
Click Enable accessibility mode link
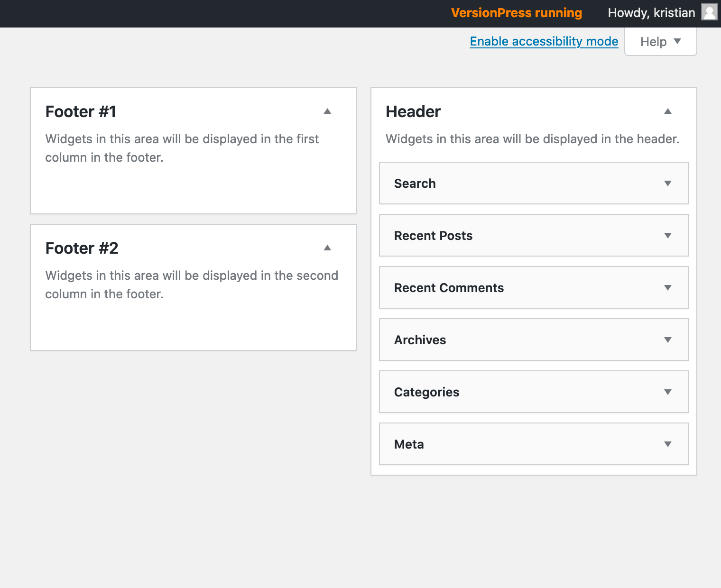(x=544, y=42)
